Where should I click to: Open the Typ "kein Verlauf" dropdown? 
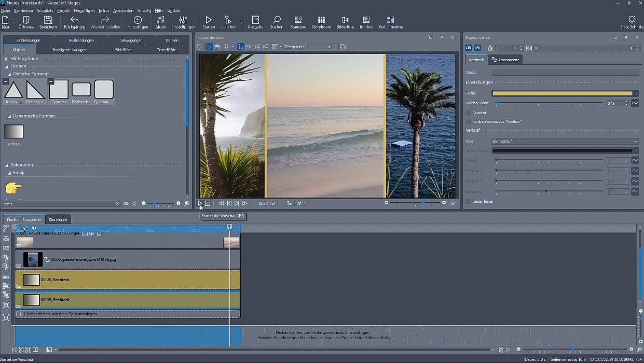pos(565,141)
